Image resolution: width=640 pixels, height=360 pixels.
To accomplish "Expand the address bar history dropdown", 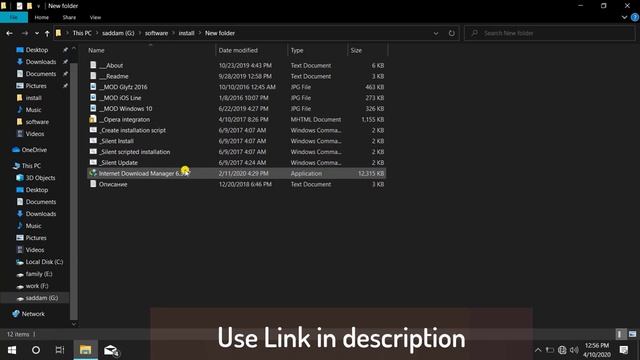I will pos(436,33).
